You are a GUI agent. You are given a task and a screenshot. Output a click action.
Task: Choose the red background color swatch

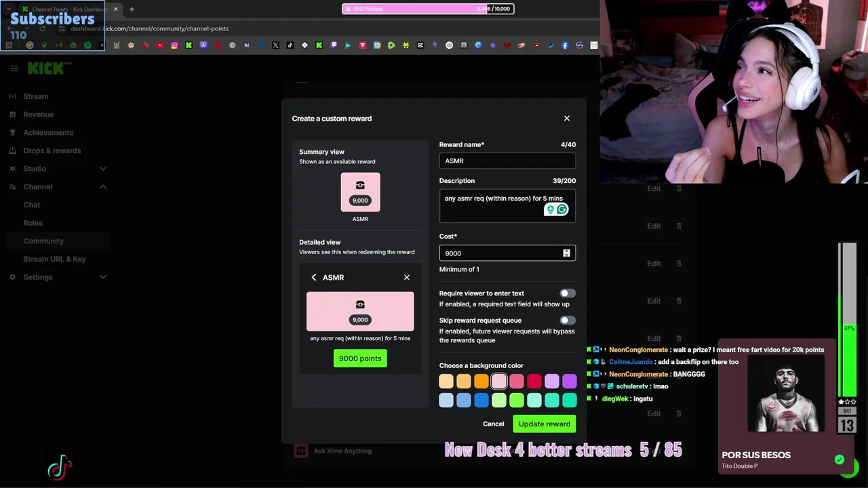pos(534,382)
